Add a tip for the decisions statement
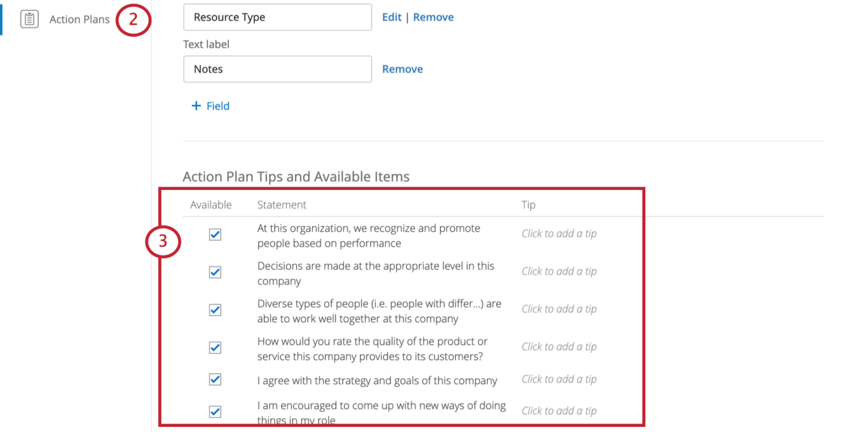 pos(558,271)
